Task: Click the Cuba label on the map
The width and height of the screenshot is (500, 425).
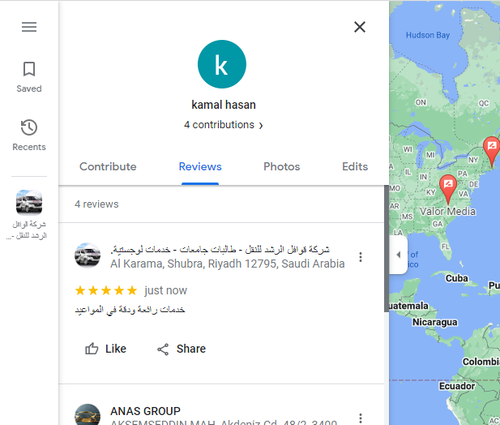Action: [x=457, y=278]
